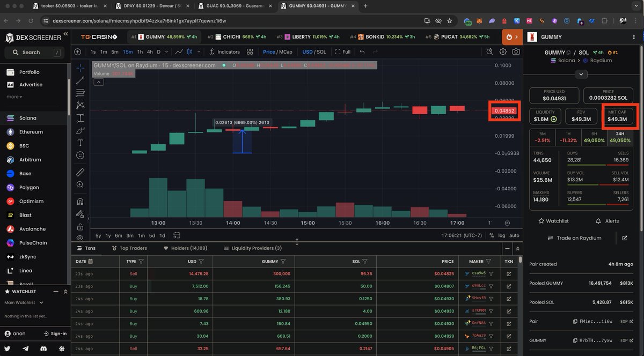Toggle USD / SOL quote currency

coord(314,52)
